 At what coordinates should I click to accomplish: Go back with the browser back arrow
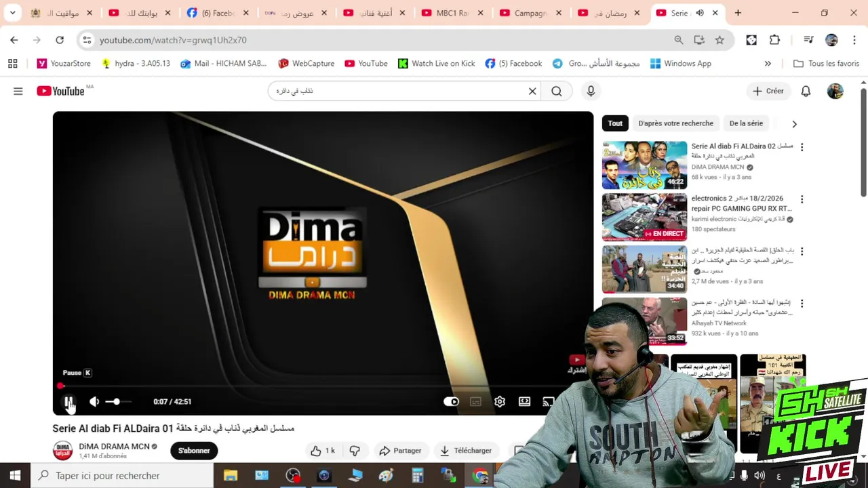[14, 40]
